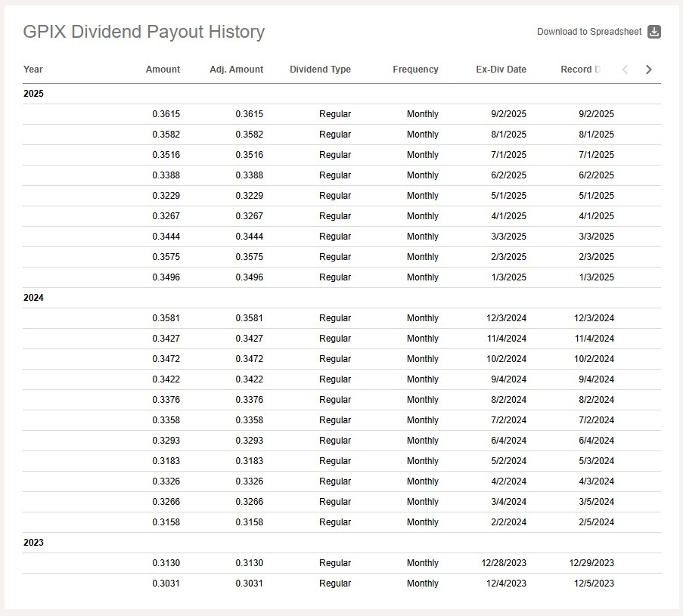Click ex-div date 4/2/2024
The image size is (683, 616).
508,481
